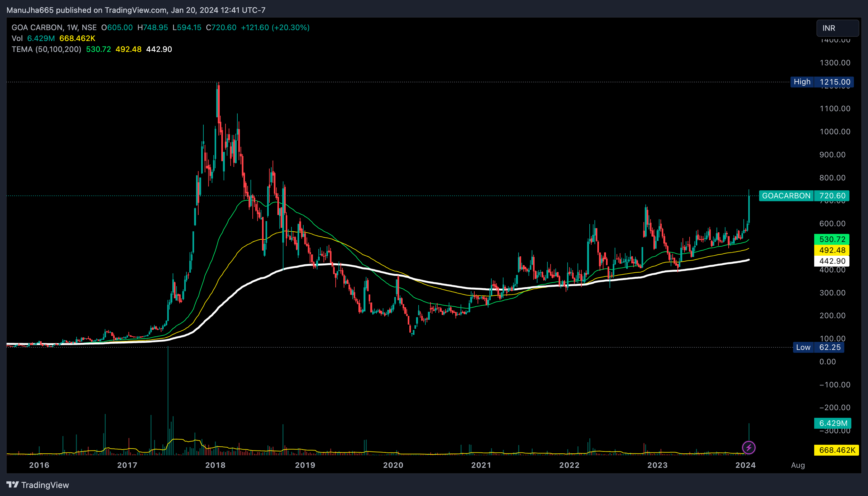The image size is (868, 496).
Task: Click the 6.429M value in Vol legend
Action: click(x=41, y=38)
